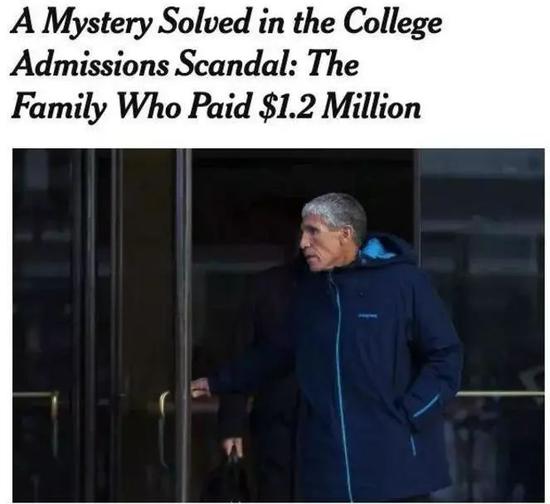Click the article's main photo

(279, 325)
